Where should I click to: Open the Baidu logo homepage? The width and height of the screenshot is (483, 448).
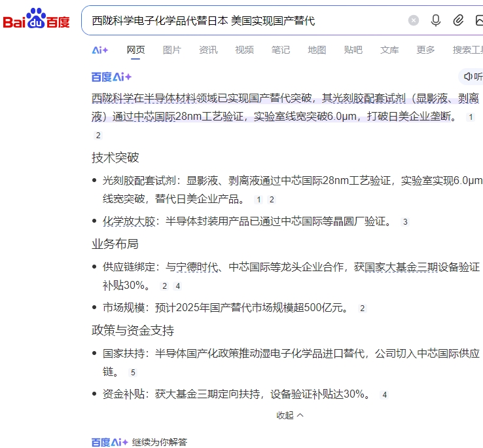pos(37,18)
